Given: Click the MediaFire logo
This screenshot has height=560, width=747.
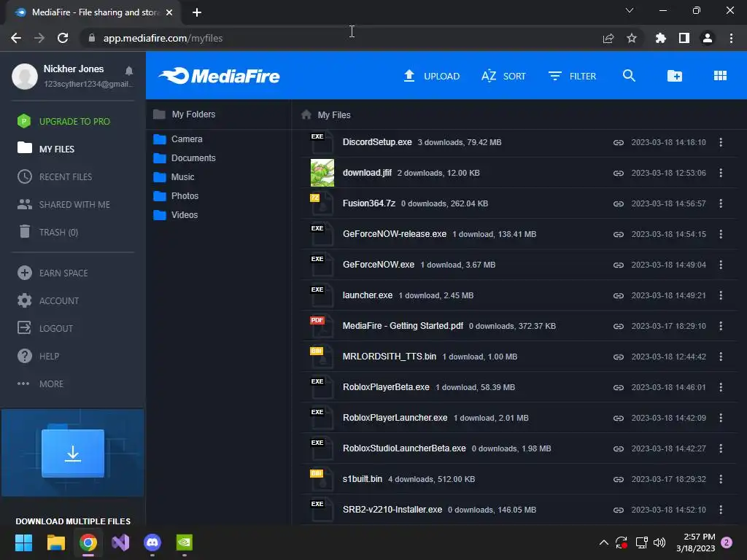Looking at the screenshot, I should 219,76.
